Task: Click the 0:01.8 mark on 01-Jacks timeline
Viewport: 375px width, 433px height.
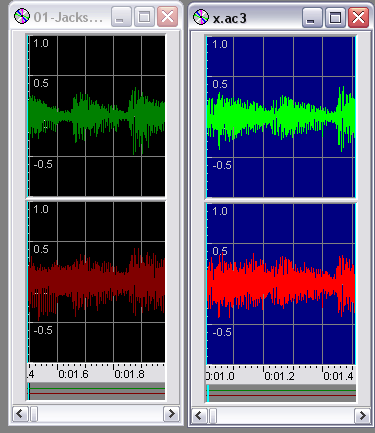Action: [x=129, y=374]
